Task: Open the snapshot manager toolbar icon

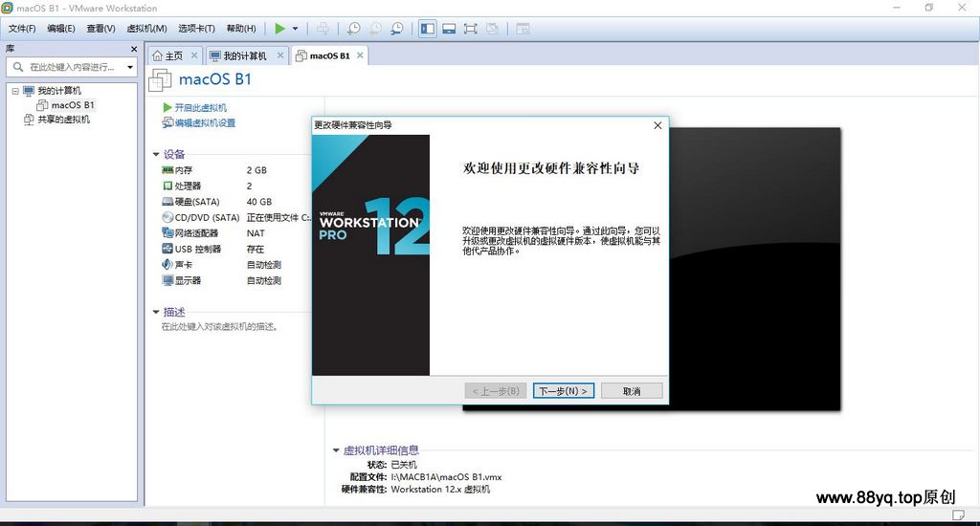Action: (397, 28)
